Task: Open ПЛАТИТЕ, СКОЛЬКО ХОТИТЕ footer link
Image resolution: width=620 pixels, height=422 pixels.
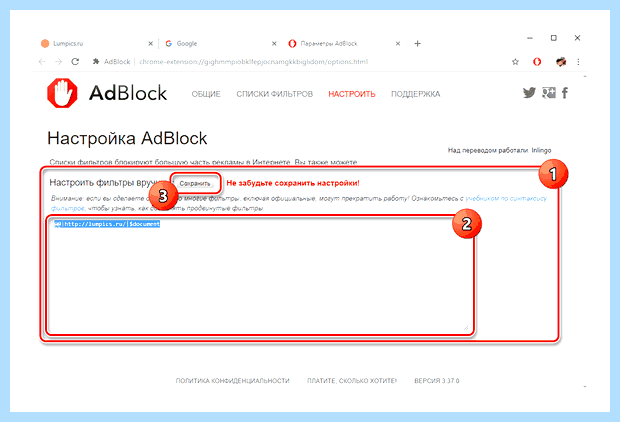Action: 352,380
